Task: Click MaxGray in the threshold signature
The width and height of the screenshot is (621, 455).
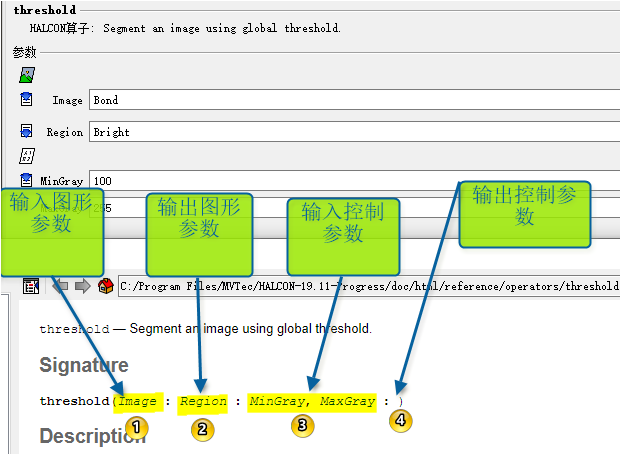Action: [347, 401]
